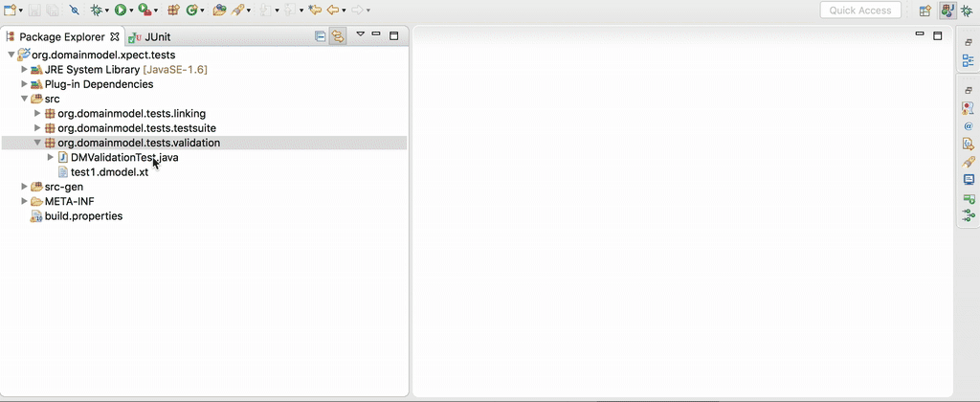Open the Debug configurations dropdown arrow
980x402 pixels.
point(107,11)
